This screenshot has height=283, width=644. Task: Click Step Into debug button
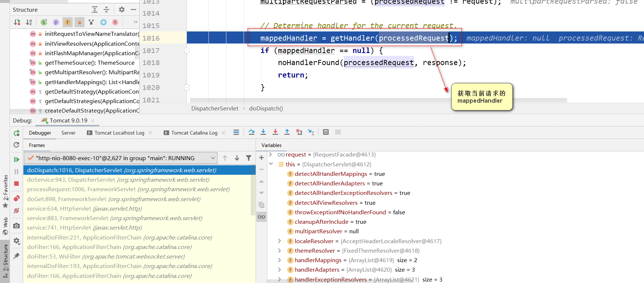tap(263, 132)
